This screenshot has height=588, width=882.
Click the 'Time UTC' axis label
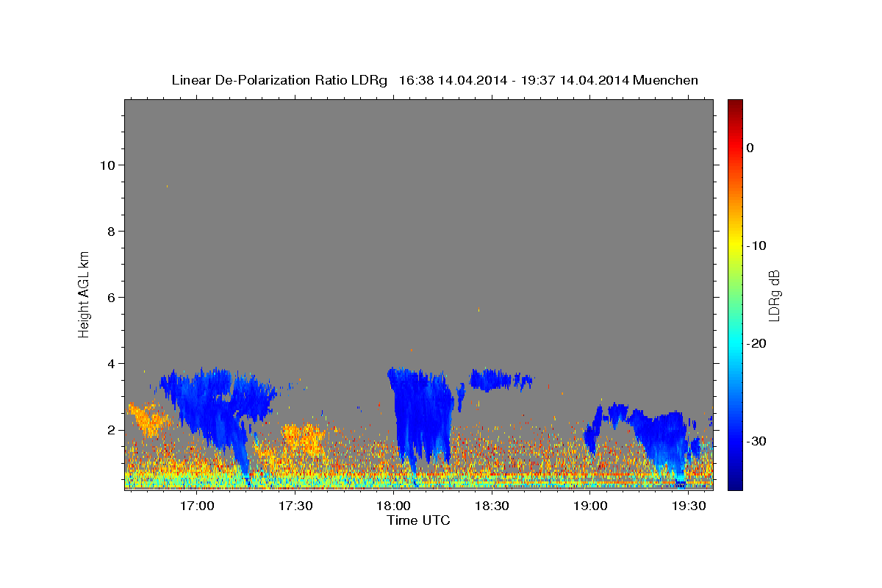pyautogui.click(x=418, y=520)
